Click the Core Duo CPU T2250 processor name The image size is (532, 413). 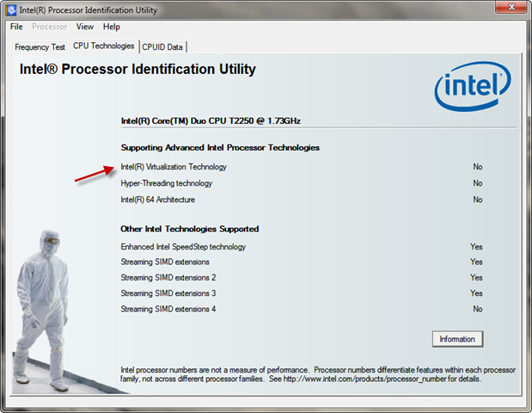pos(211,121)
